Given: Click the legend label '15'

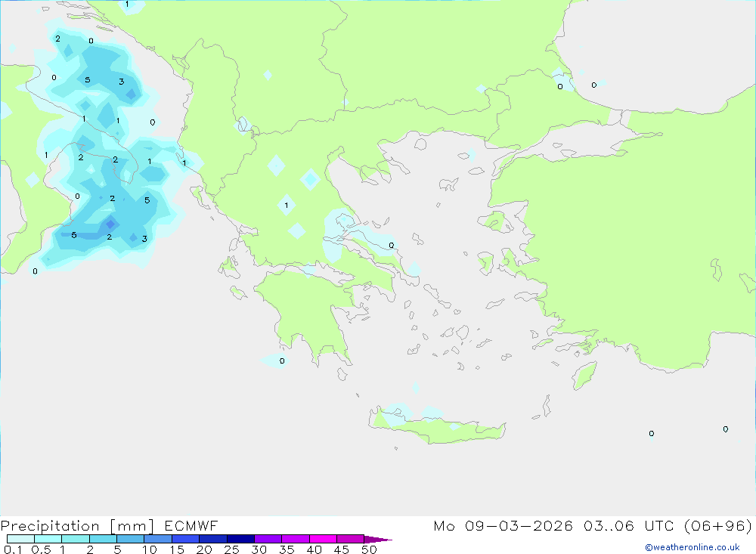Looking at the screenshot, I should coord(177,549).
